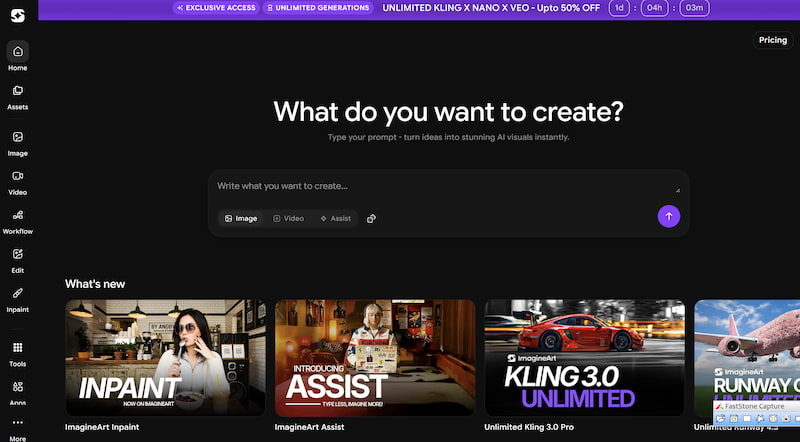The width and height of the screenshot is (800, 442).
Task: Open the Workflow section
Action: pyautogui.click(x=17, y=216)
